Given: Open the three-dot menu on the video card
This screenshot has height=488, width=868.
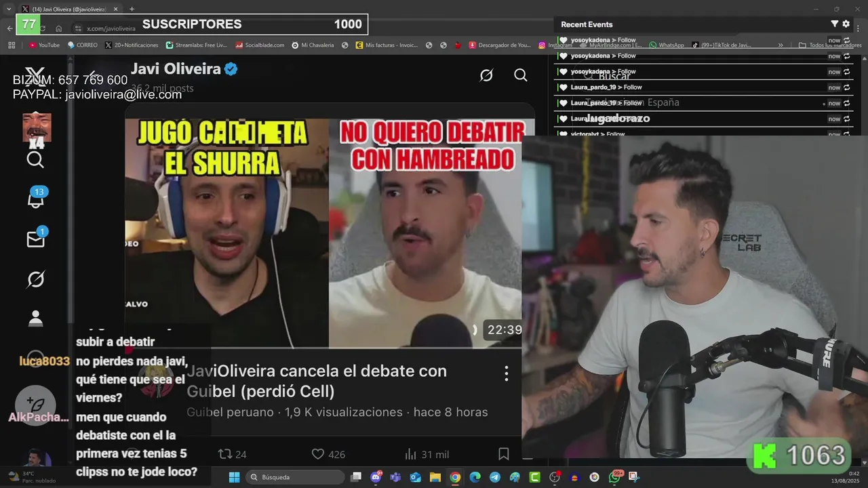Looking at the screenshot, I should (506, 373).
